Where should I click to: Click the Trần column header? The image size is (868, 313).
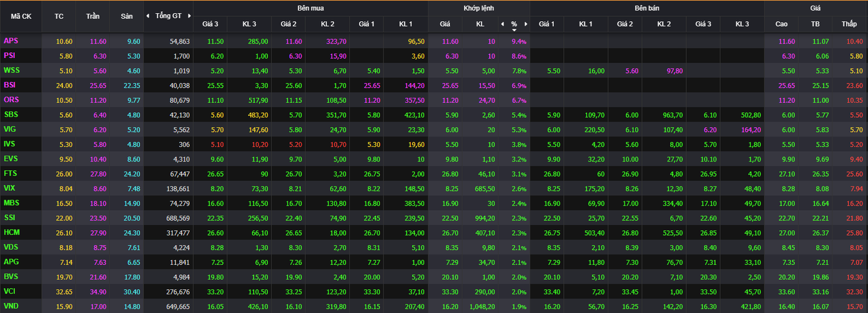point(92,16)
